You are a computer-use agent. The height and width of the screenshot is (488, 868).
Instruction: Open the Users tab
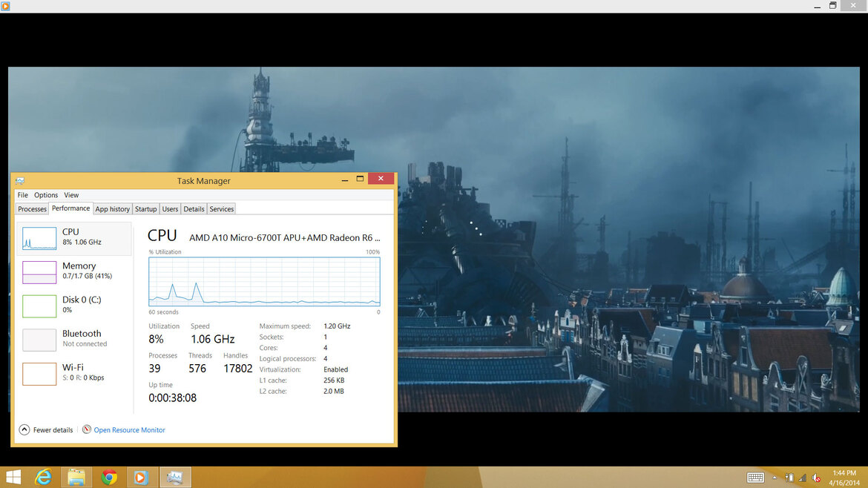point(170,209)
